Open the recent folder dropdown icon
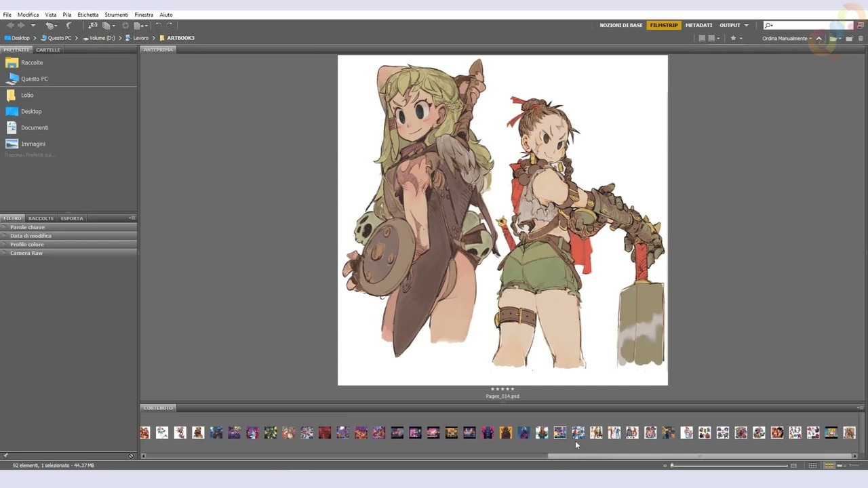The height and width of the screenshot is (488, 868). coord(835,38)
